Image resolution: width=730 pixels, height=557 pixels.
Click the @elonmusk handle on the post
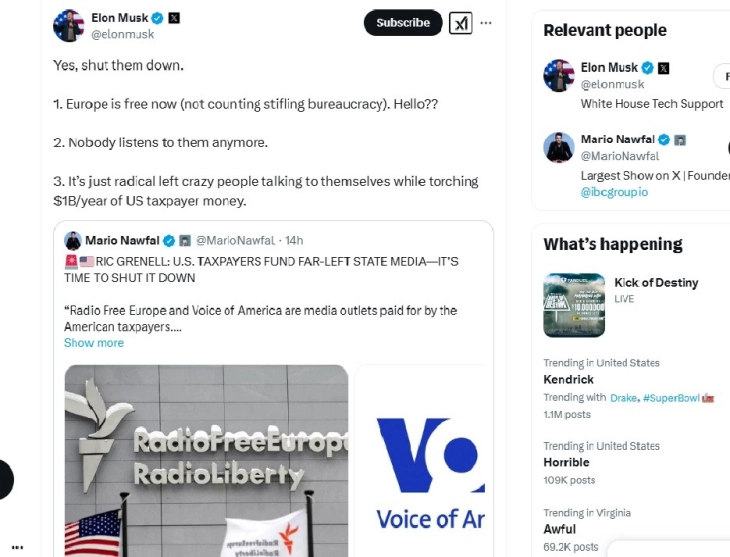click(x=122, y=34)
